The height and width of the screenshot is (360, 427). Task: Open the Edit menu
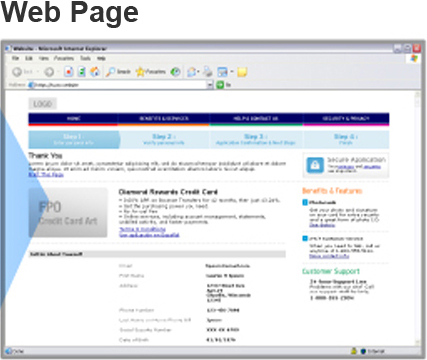(29, 58)
